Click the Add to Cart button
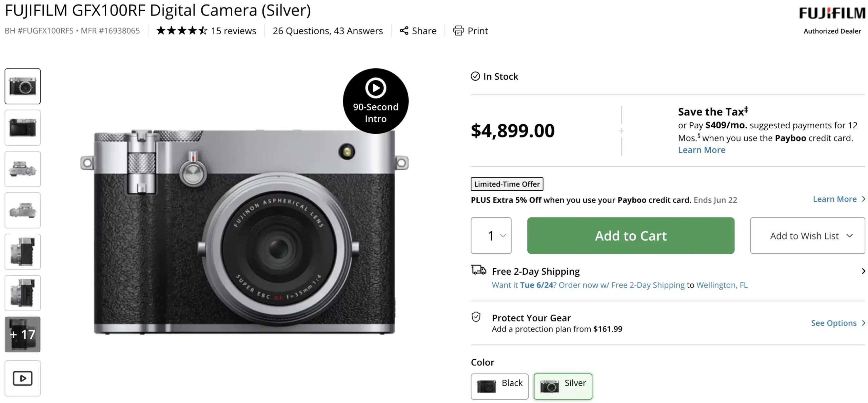 click(630, 236)
